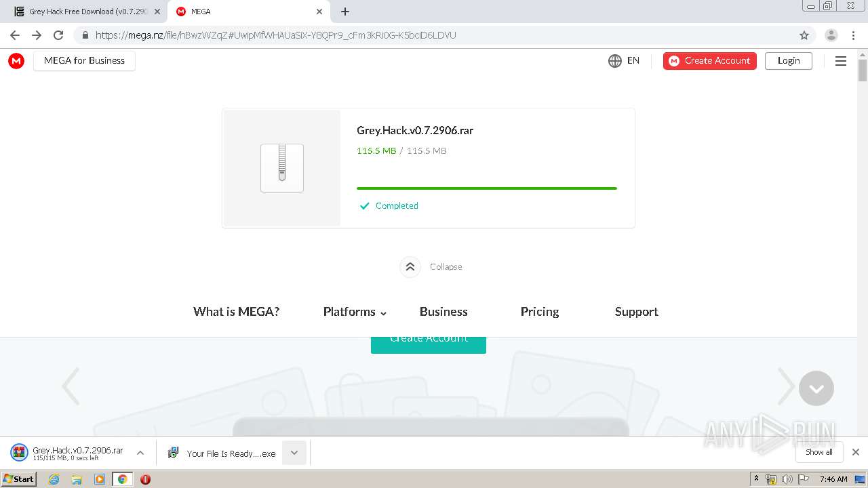Click network tray icon
868x488 pixels.
(x=771, y=479)
